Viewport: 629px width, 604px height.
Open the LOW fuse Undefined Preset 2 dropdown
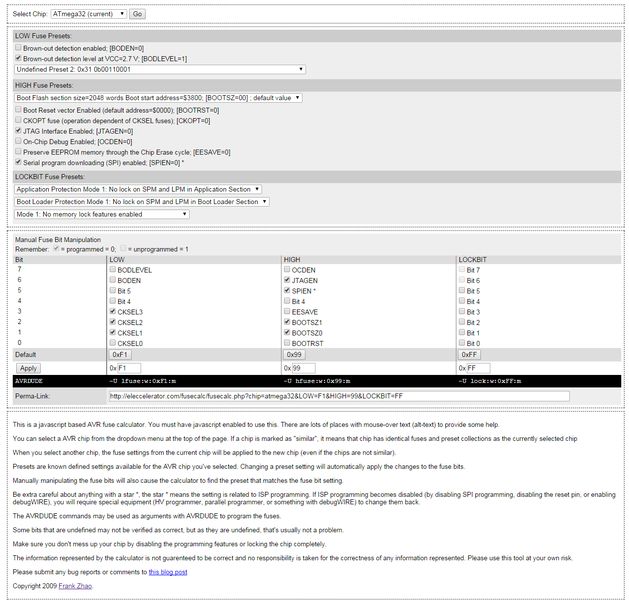tap(160, 69)
